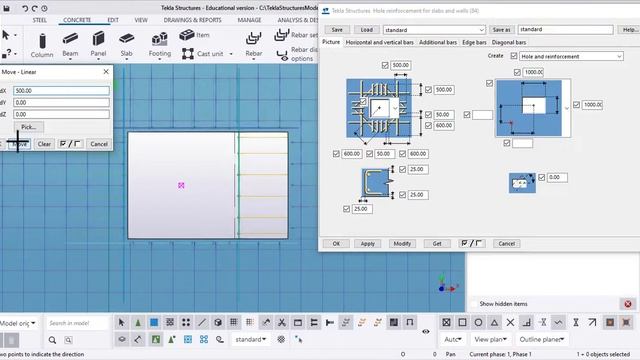Open the Model origin dropdown

coord(18,323)
